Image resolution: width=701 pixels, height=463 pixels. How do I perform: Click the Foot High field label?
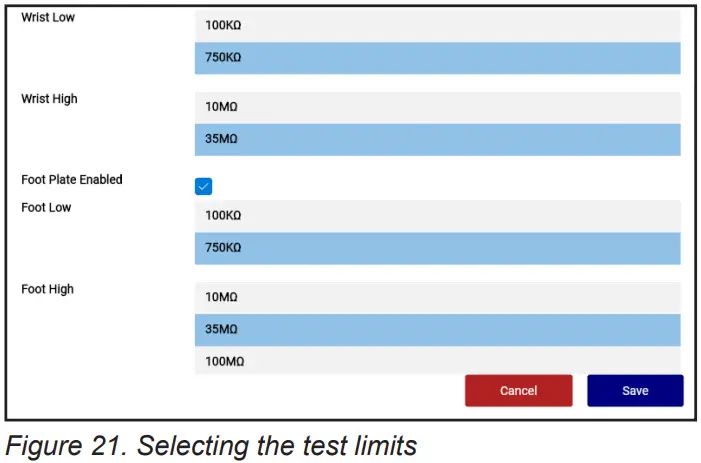[47, 289]
